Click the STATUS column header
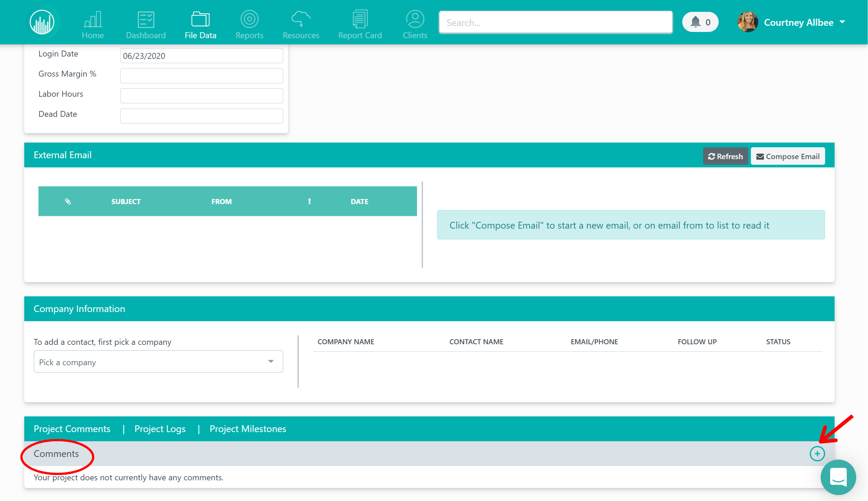This screenshot has height=501, width=868. point(778,342)
